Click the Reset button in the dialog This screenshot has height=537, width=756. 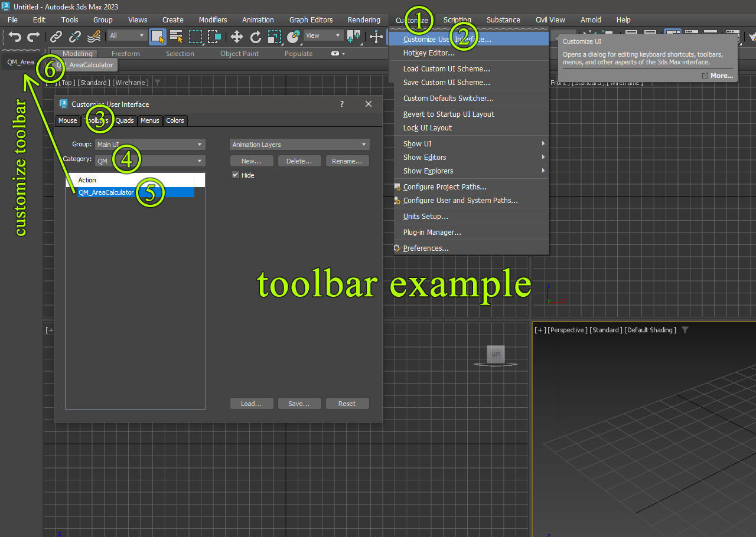347,404
